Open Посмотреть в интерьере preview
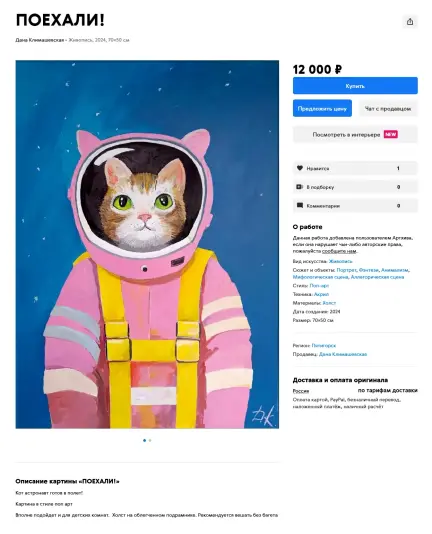This screenshot has width=432, height=534. (x=355, y=135)
